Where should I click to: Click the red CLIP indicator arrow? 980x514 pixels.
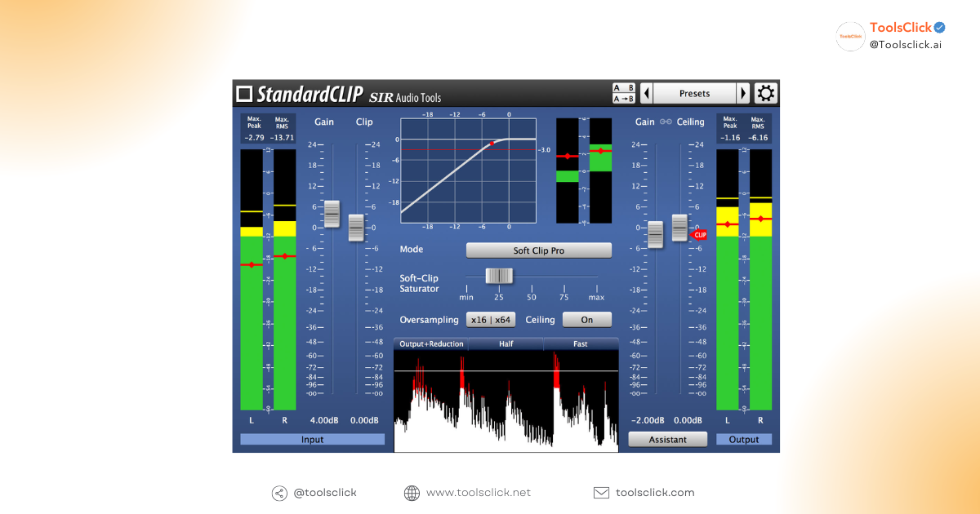699,234
